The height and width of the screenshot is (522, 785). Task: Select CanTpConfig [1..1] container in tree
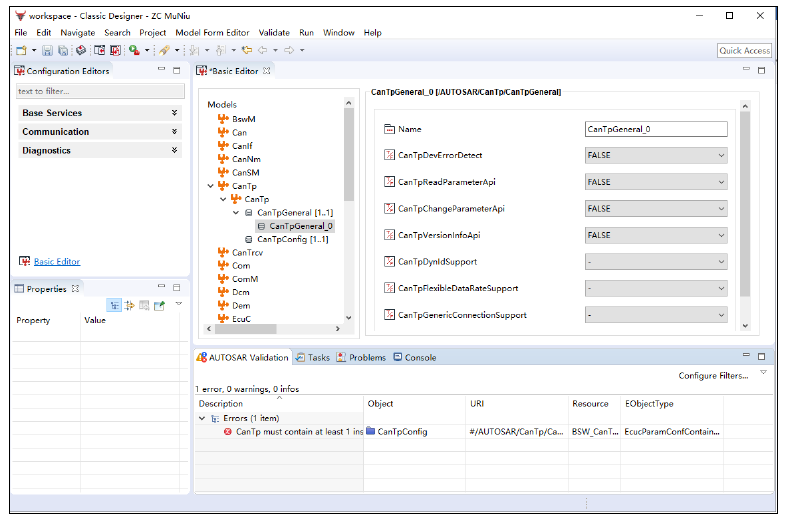click(292, 239)
